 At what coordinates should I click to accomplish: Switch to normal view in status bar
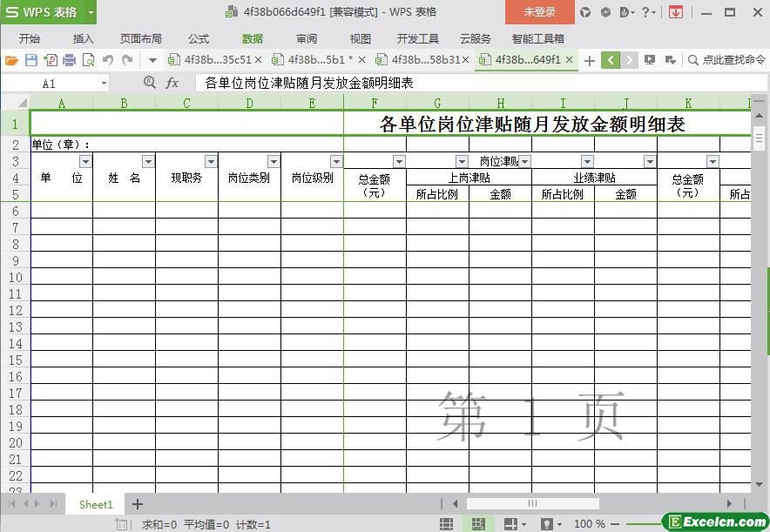click(446, 524)
